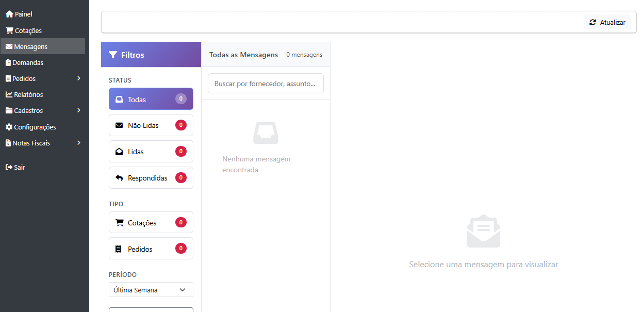Show Respondidas messages filter
The height and width of the screenshot is (312, 644).
click(151, 178)
